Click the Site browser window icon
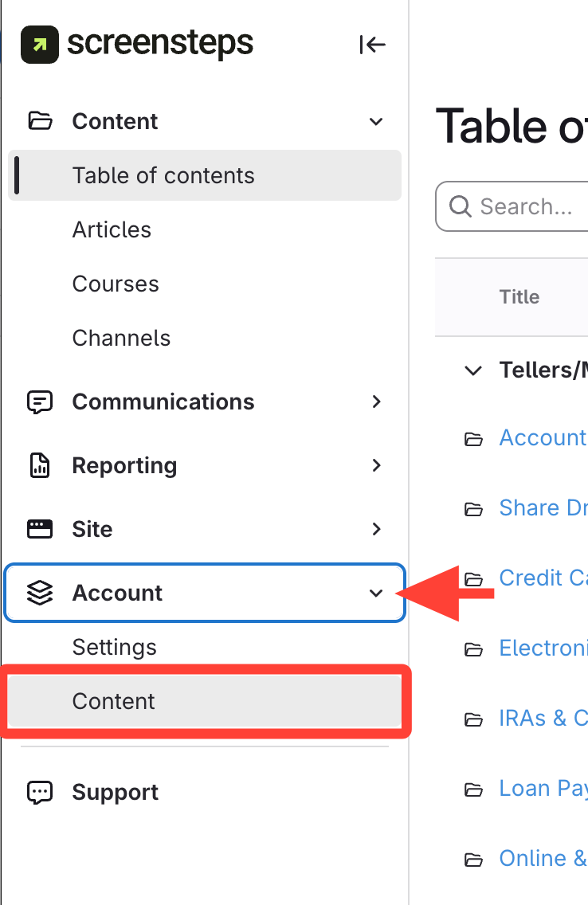The width and height of the screenshot is (588, 905). [x=40, y=529]
